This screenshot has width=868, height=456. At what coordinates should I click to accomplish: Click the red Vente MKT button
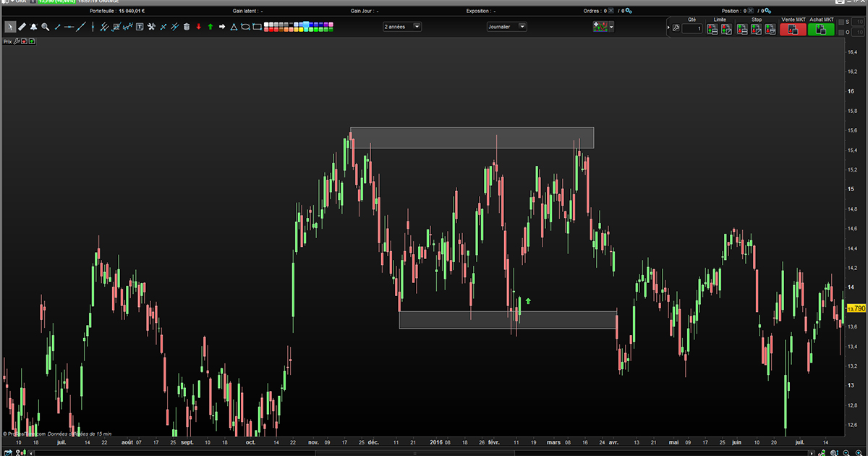(x=793, y=30)
